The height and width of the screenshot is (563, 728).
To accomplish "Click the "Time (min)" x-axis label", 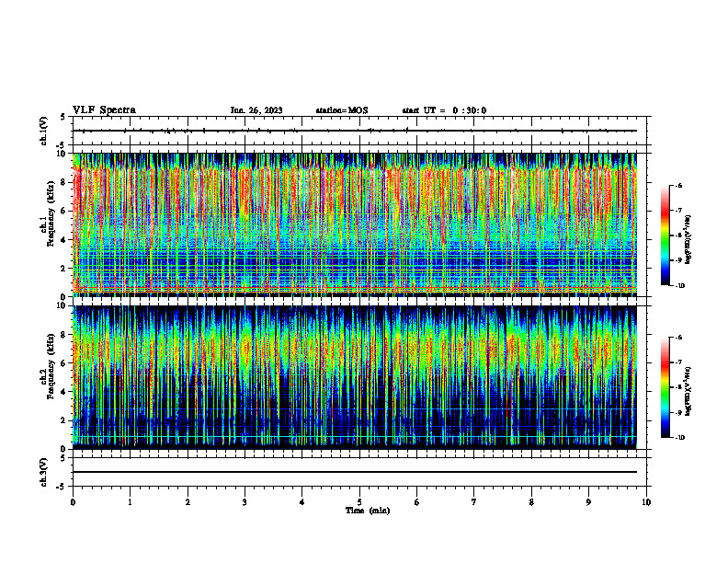I will (368, 511).
